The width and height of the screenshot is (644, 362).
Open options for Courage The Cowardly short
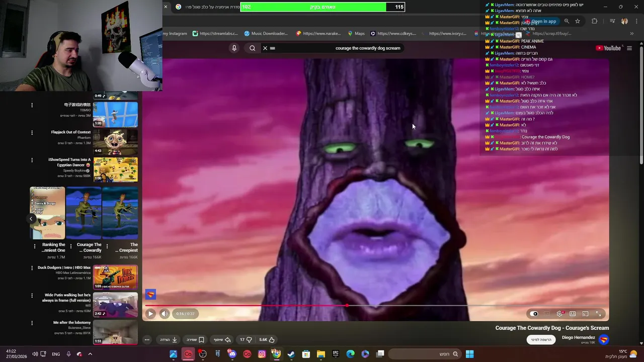point(71,246)
